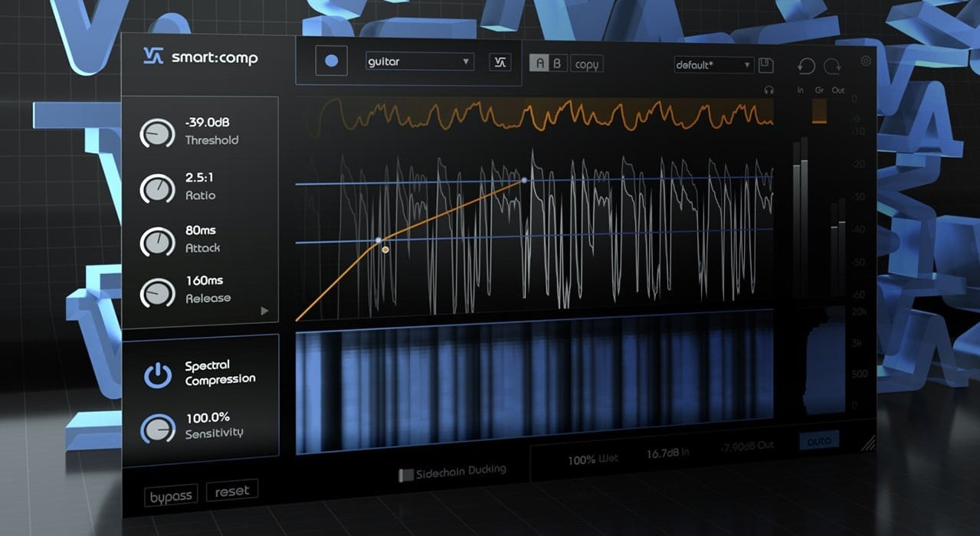This screenshot has height=536, width=980.
Task: Switch to state B
Action: (558, 64)
